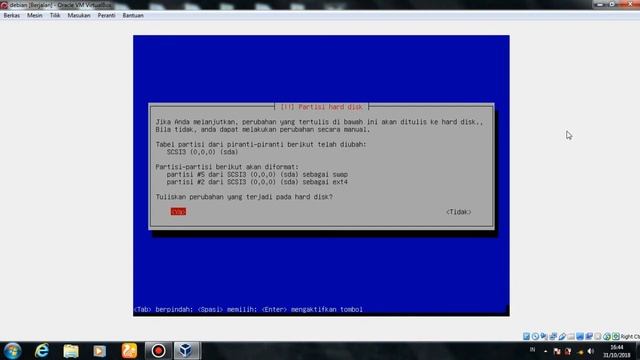Screen dimensions: 640x360
Task: Open the orange application taskbar icon
Action: coord(129,351)
